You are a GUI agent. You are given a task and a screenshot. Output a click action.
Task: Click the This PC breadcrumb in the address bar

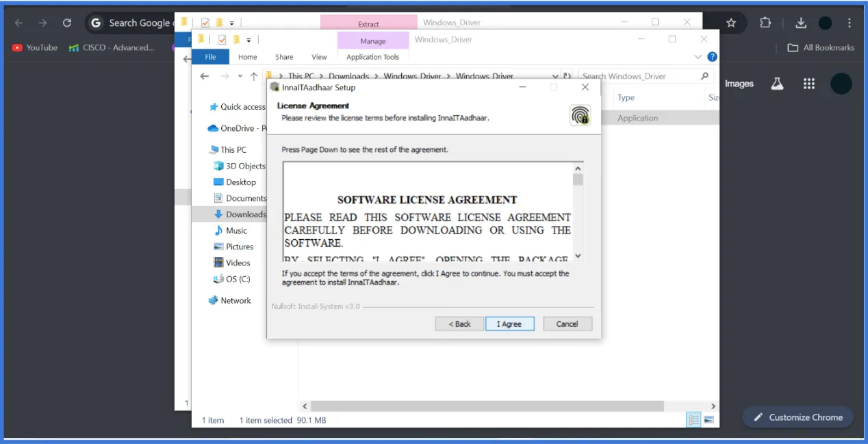point(302,76)
